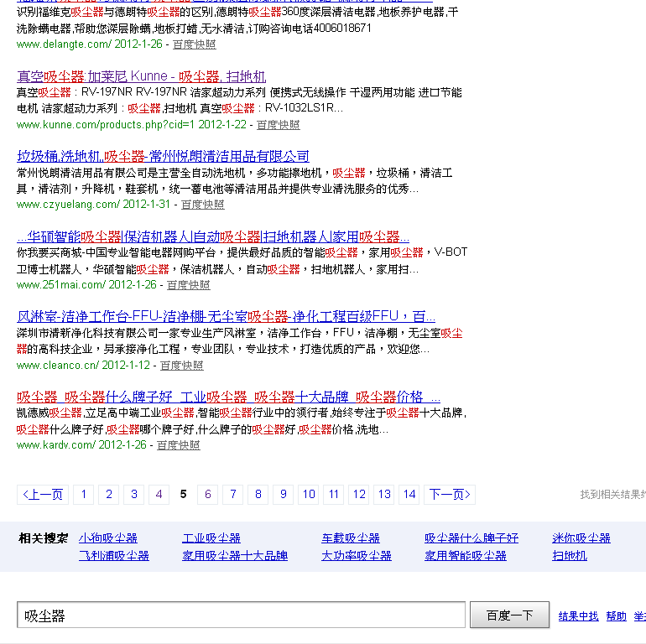
Task: Go to results page 4
Action: tap(159, 495)
